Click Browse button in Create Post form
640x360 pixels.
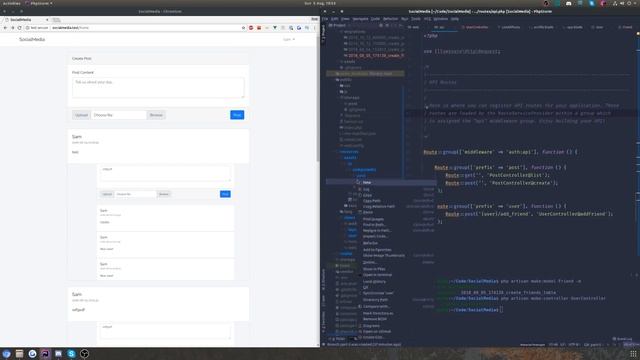coord(156,115)
